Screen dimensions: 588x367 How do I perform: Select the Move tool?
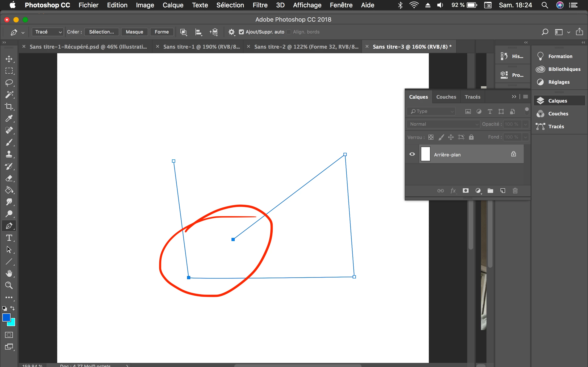[9, 59]
